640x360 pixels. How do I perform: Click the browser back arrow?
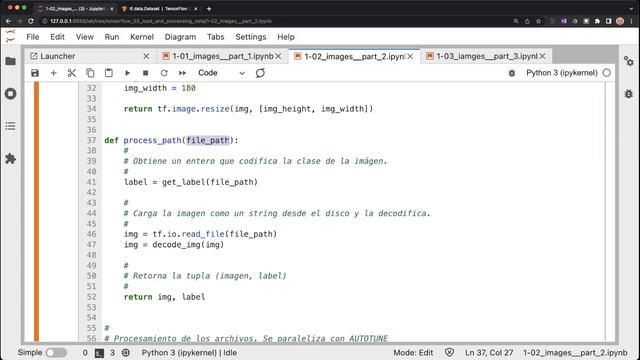click(x=9, y=21)
